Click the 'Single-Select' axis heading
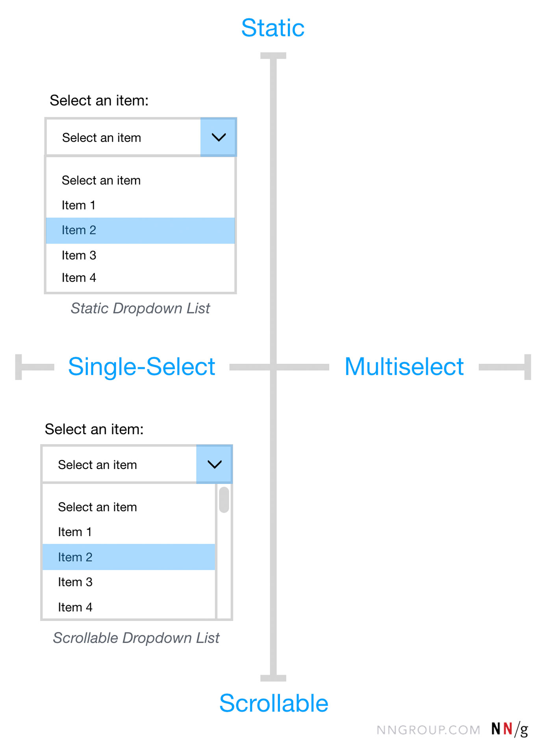 click(x=141, y=367)
